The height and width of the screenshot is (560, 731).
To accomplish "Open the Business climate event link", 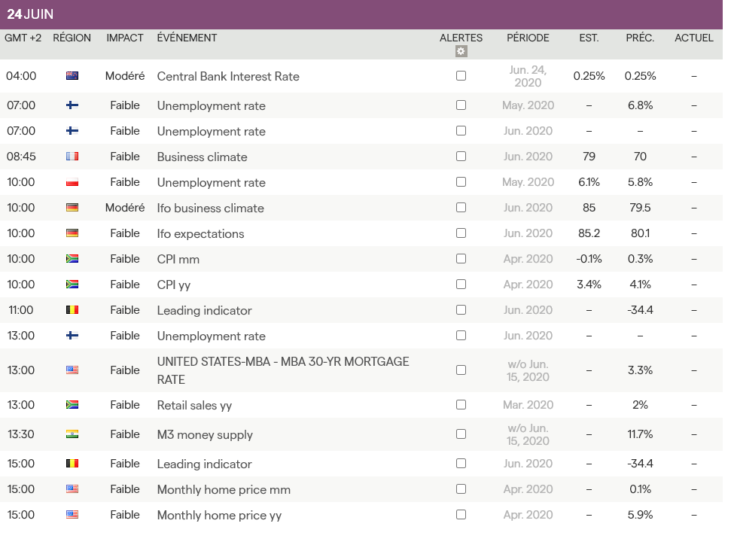I will (202, 157).
